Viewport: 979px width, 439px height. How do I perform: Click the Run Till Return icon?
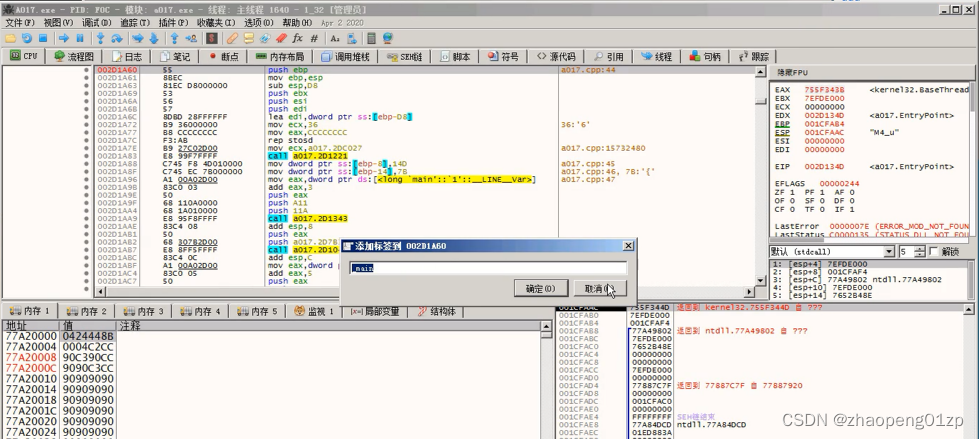tap(175, 39)
